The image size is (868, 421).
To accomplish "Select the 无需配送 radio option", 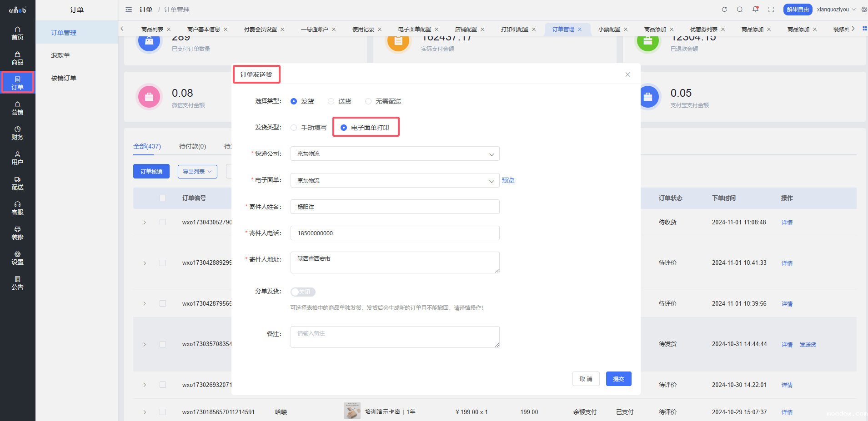I will (368, 101).
